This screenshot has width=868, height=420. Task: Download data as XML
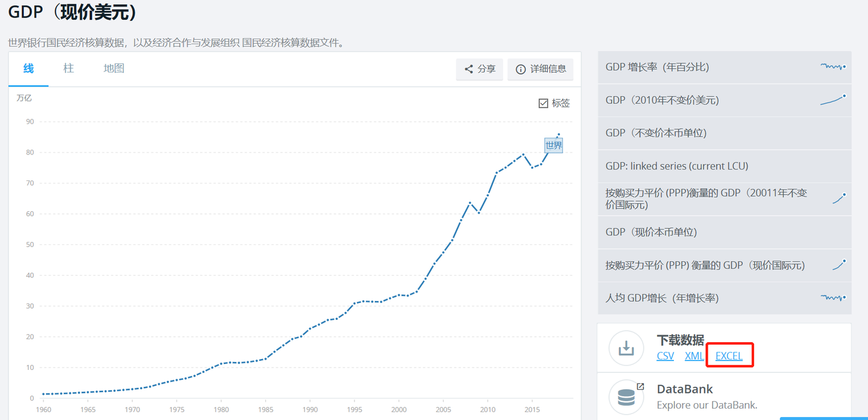click(x=694, y=356)
